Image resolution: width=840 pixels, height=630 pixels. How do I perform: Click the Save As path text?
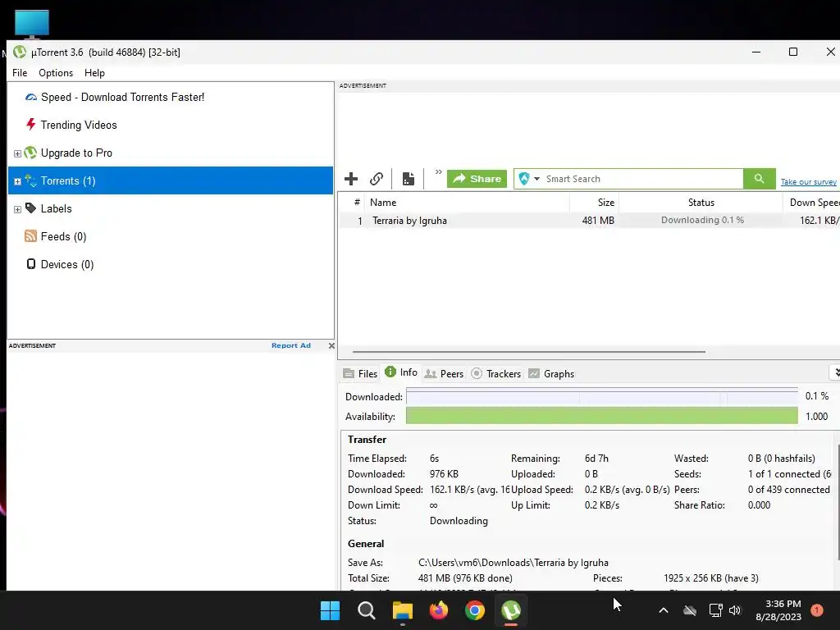(514, 563)
